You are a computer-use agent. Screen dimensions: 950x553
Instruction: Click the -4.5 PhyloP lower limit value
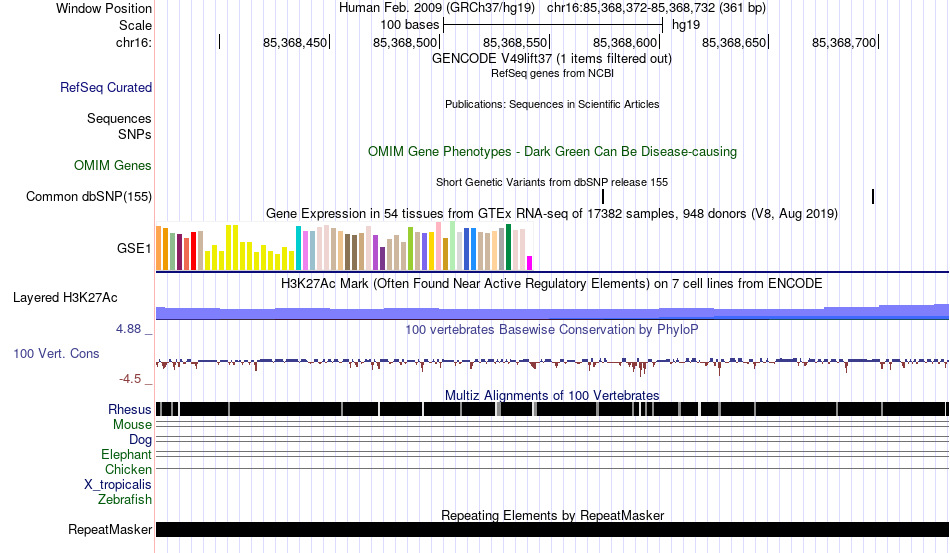click(130, 379)
